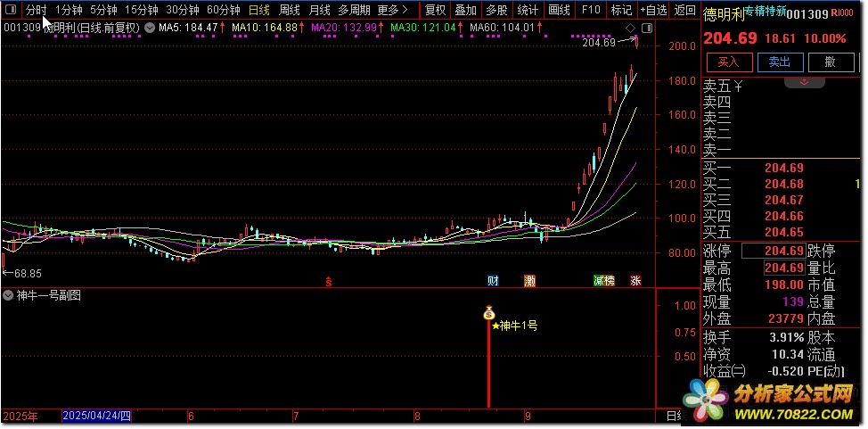868x429 pixels.
Task: Add stock via +自选 button
Action: pos(653,10)
